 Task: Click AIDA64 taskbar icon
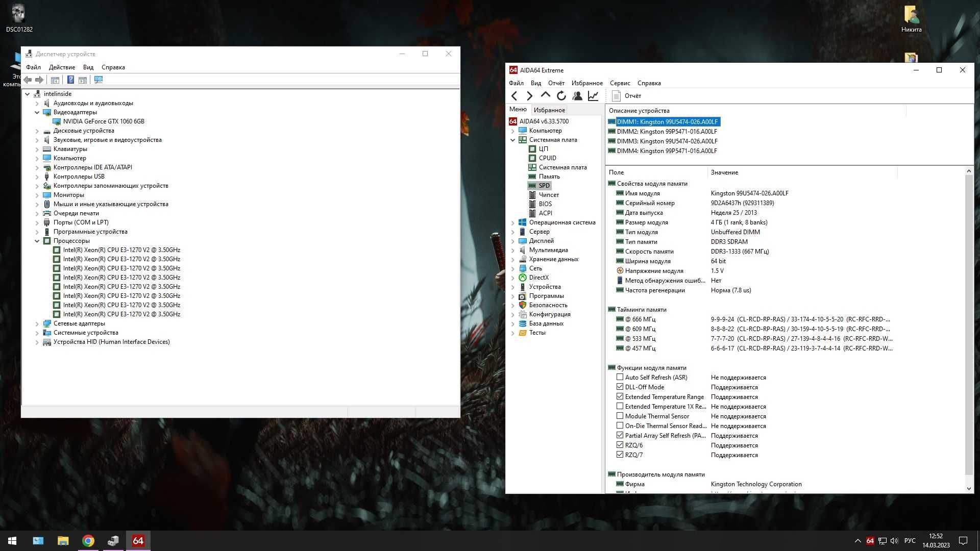click(138, 541)
